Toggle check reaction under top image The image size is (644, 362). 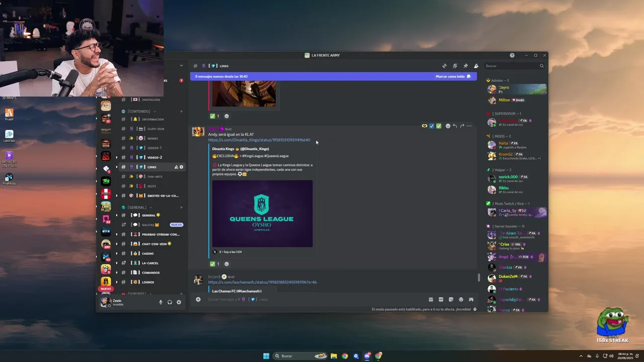215,116
